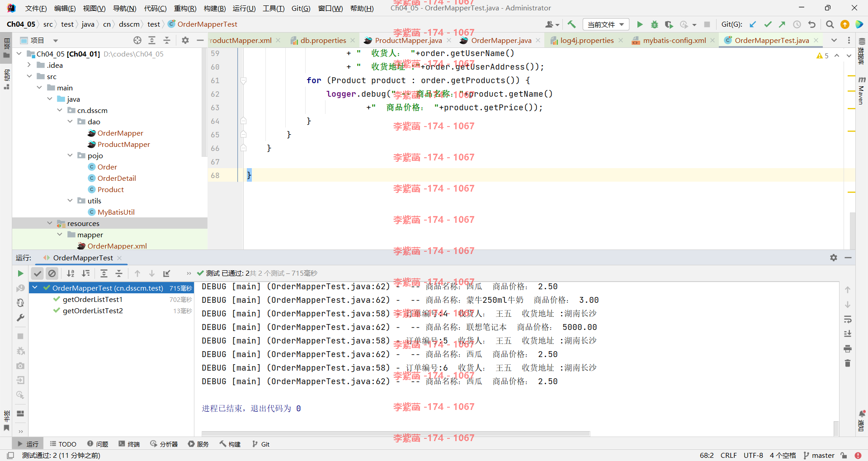
Task: Roll back changes with undo icon
Action: pos(812,24)
